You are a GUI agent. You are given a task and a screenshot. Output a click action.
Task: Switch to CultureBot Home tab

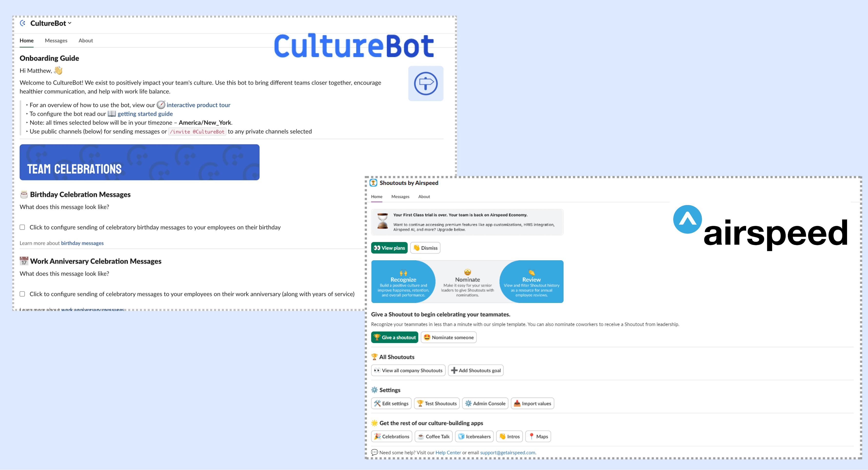pyautogui.click(x=27, y=40)
